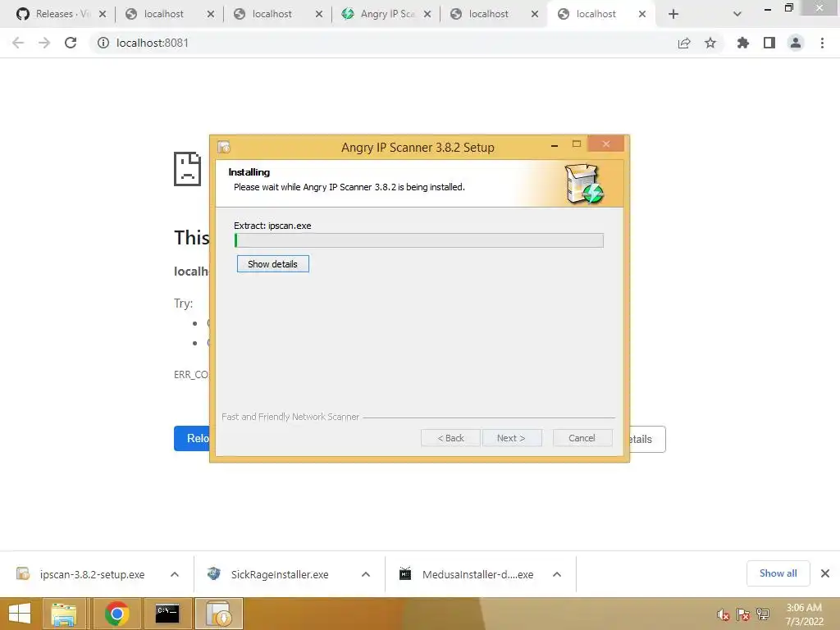Viewport: 840px width, 630px height.
Task: Expand options for SickRageInstaller.exe download
Action: point(366,574)
